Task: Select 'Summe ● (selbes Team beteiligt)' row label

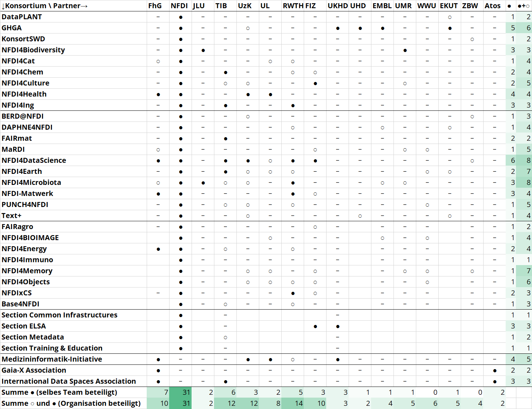Action: (x=59, y=392)
